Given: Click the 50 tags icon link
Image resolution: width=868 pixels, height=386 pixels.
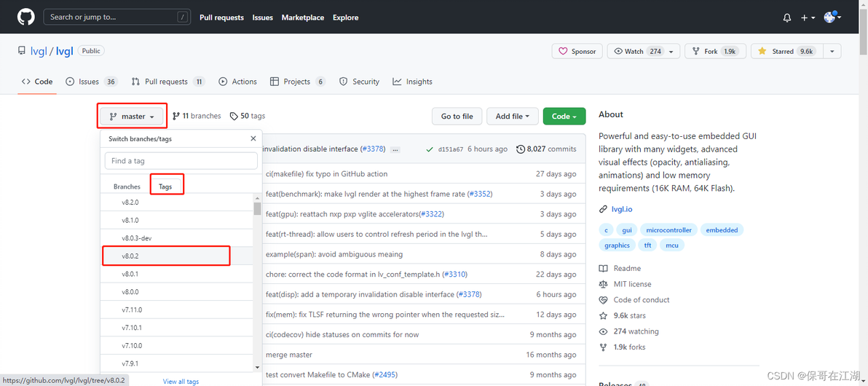Looking at the screenshot, I should (233, 117).
